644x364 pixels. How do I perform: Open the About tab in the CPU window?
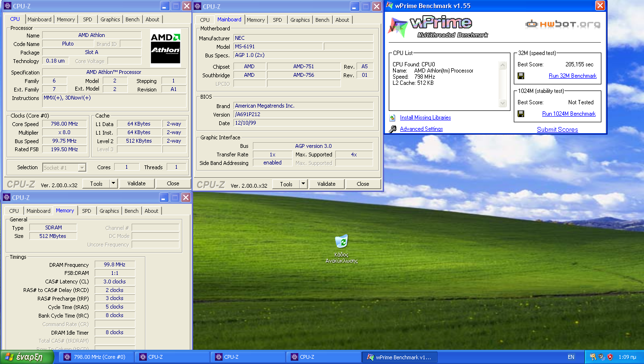point(152,19)
